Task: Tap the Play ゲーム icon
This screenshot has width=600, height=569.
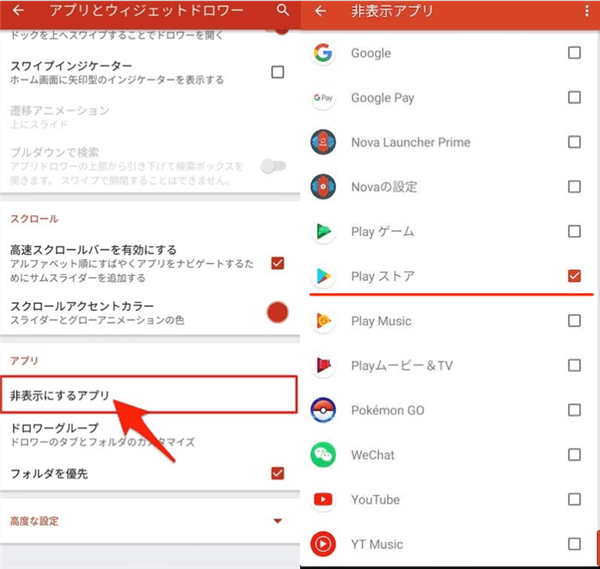Action: 323,232
